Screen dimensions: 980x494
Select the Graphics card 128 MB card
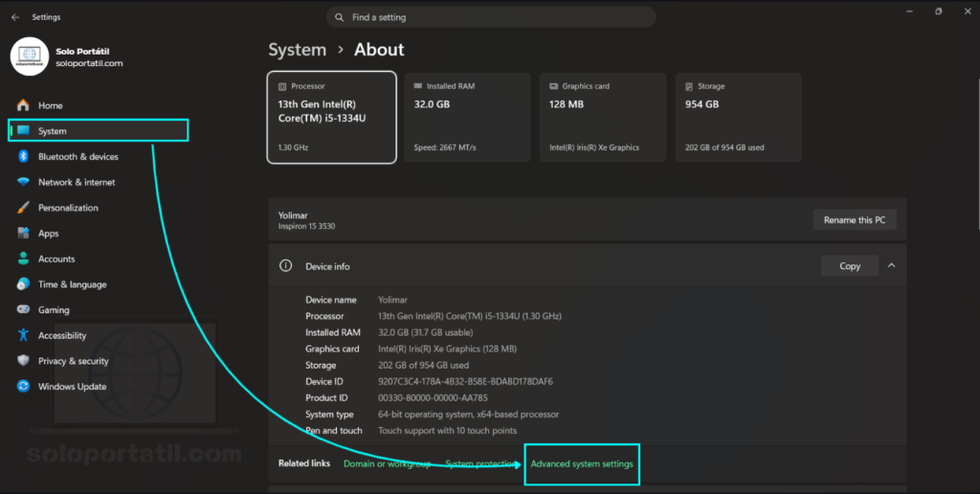click(x=603, y=118)
